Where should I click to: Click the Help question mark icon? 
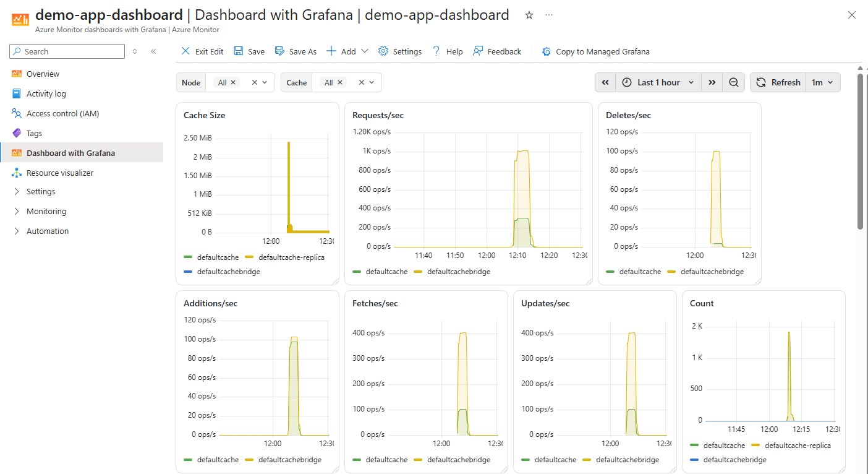point(436,51)
